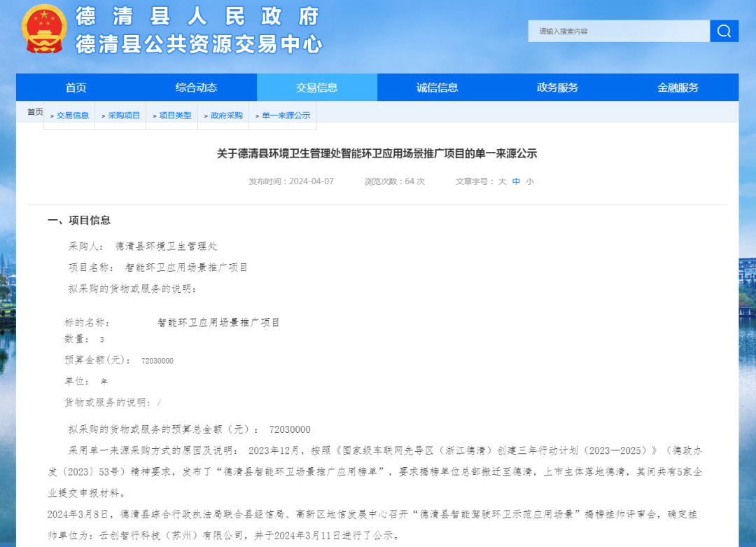Click the 首页 breadcrumb link
Viewport: 756px width, 547px height.
click(x=35, y=112)
